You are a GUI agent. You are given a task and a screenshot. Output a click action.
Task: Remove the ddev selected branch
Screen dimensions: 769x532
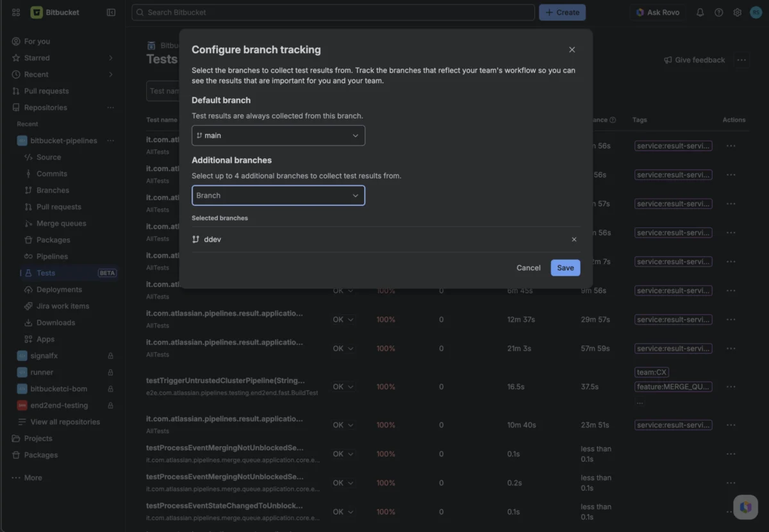(x=574, y=239)
